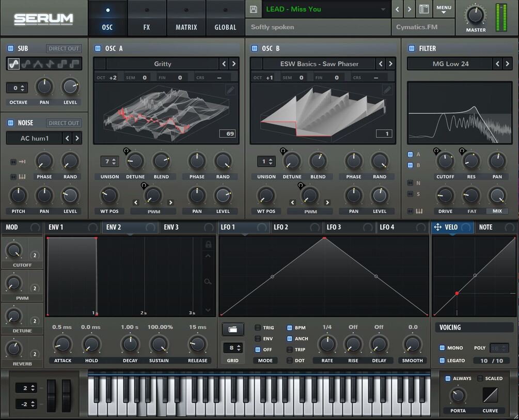Select the LFO 2 tab
The image size is (519, 420).
coord(296,227)
